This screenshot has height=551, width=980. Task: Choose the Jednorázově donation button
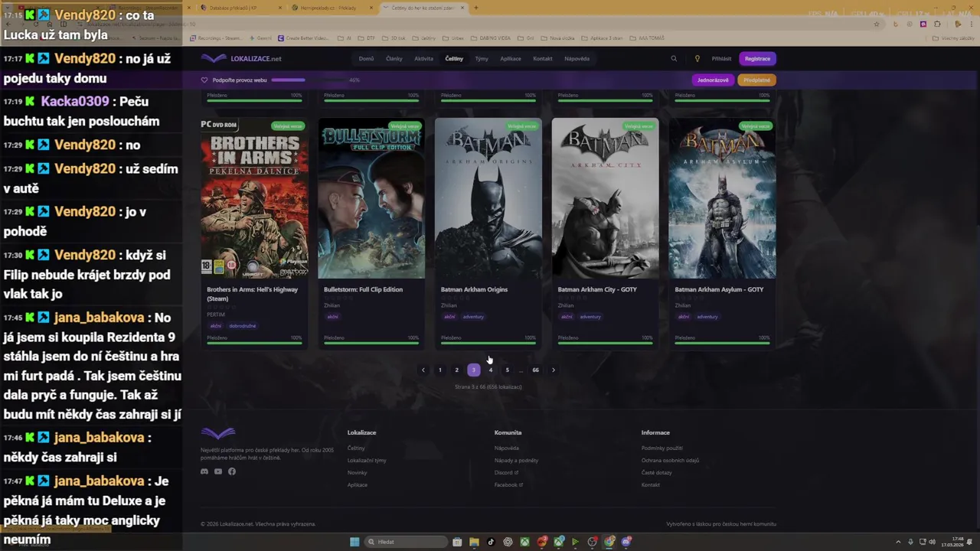click(x=713, y=80)
